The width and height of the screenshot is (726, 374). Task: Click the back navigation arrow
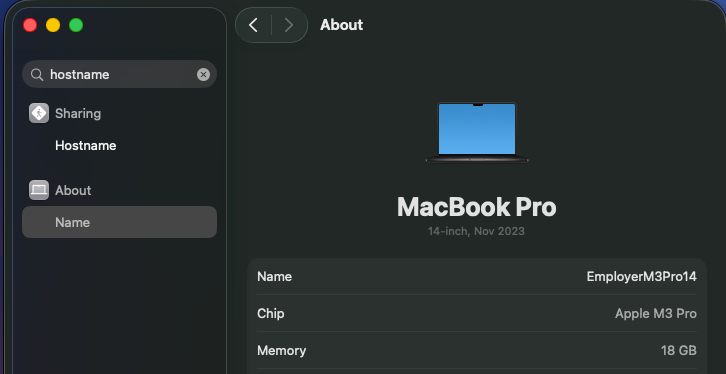click(253, 25)
